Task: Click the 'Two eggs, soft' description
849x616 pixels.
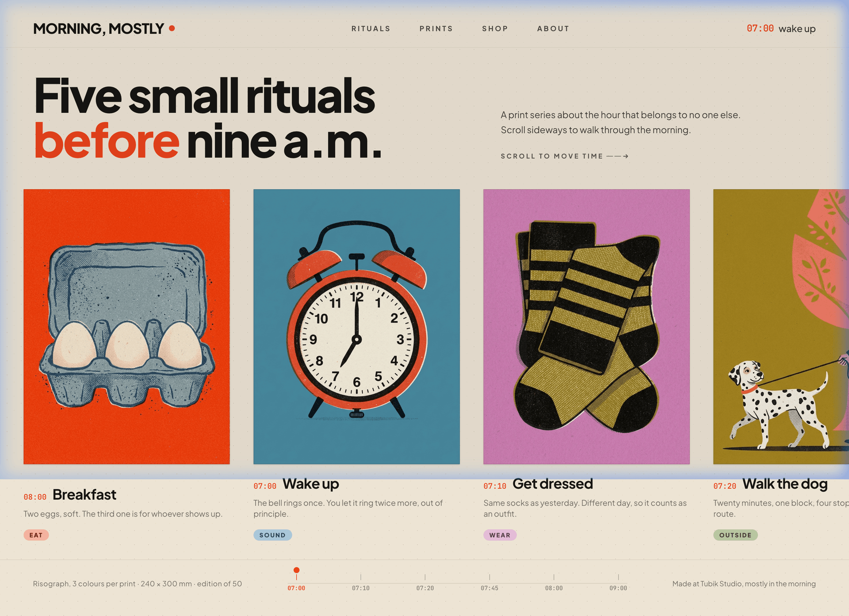Action: (x=123, y=514)
